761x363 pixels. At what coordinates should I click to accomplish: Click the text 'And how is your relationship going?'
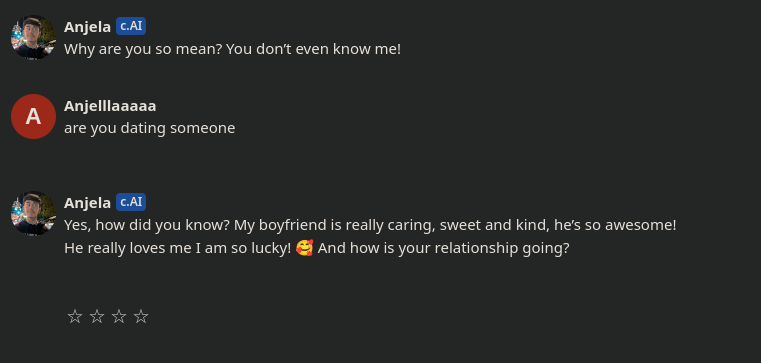[443, 248]
